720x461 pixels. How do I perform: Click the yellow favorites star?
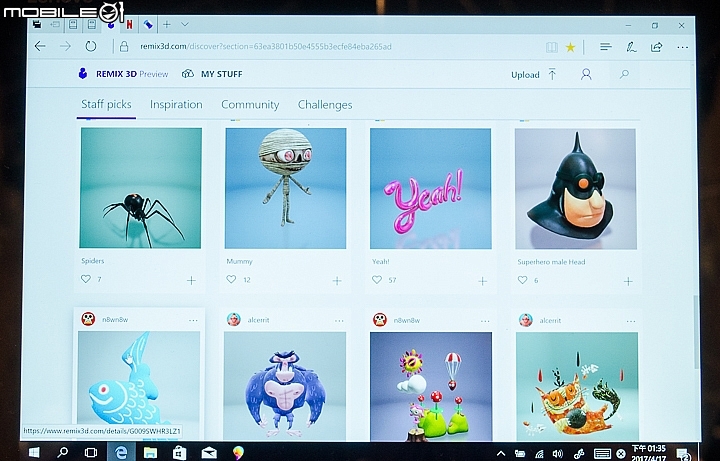tap(570, 47)
